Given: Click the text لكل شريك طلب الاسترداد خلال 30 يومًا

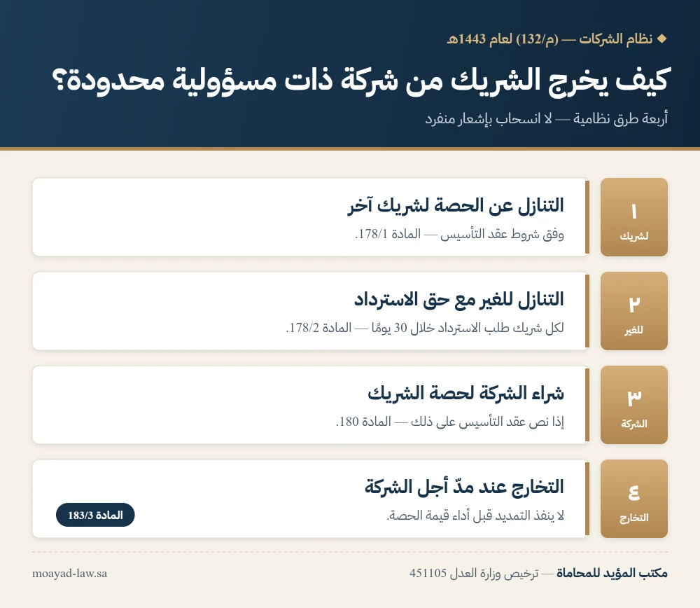Looking at the screenshot, I should click(x=468, y=328).
